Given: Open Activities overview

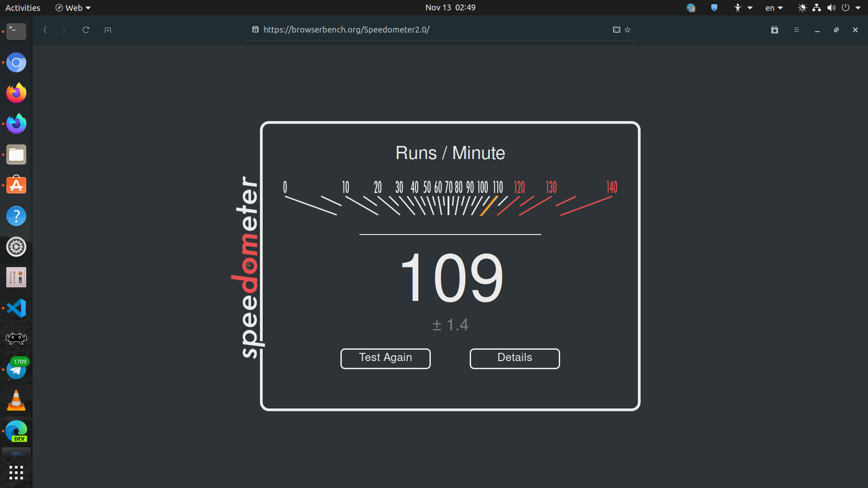Looking at the screenshot, I should tap(23, 8).
